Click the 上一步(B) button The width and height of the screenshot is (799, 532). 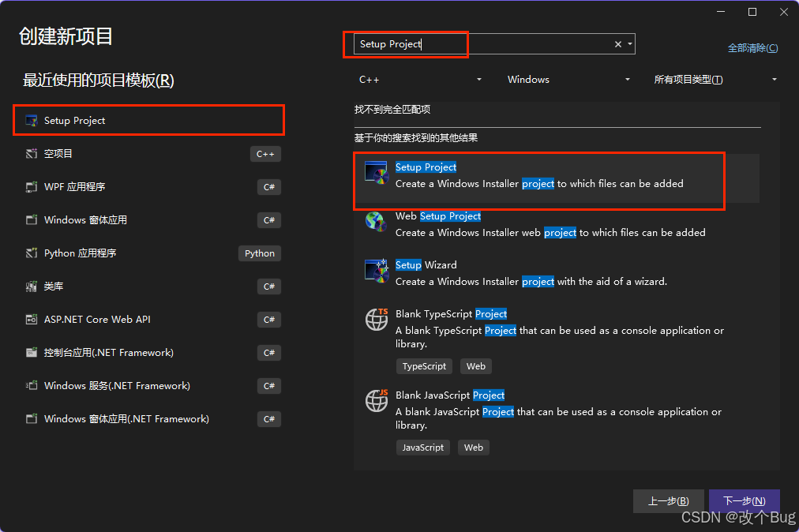coord(668,501)
